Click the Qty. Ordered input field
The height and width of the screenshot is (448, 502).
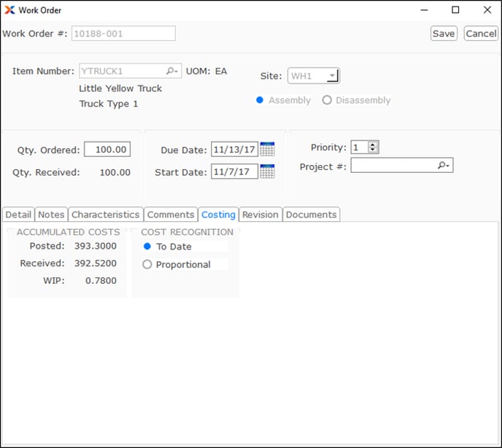pyautogui.click(x=107, y=150)
